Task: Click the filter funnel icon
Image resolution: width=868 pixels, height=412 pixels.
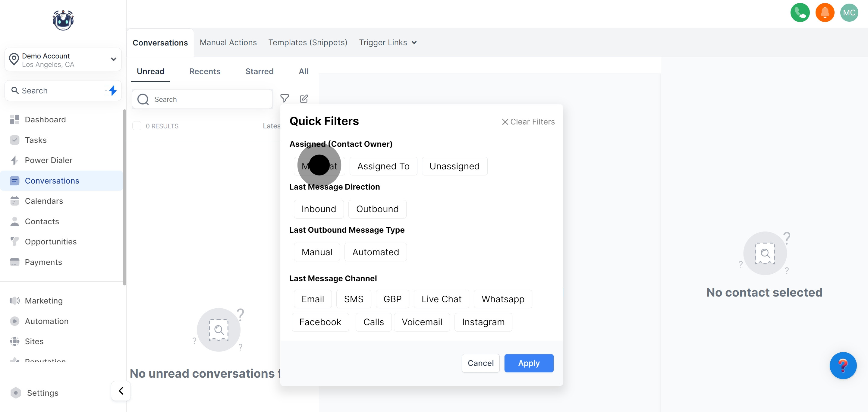Action: (x=285, y=98)
